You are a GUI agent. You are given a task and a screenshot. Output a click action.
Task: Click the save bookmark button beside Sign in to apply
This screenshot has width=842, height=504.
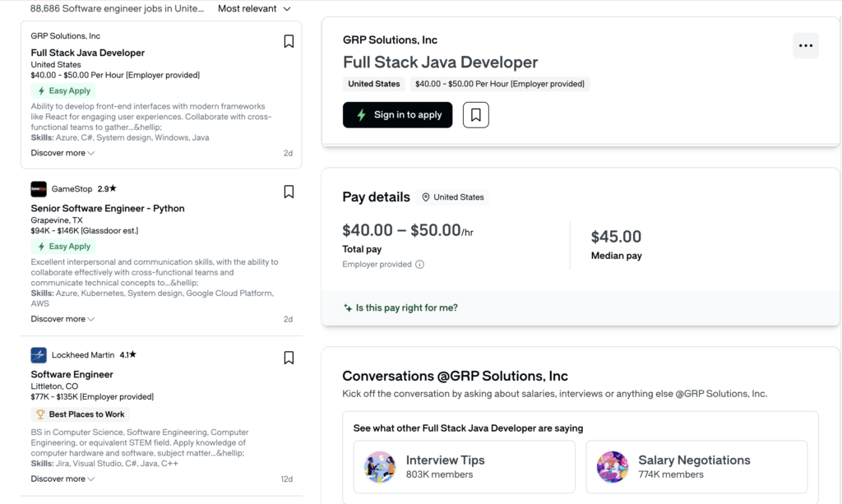[476, 115]
